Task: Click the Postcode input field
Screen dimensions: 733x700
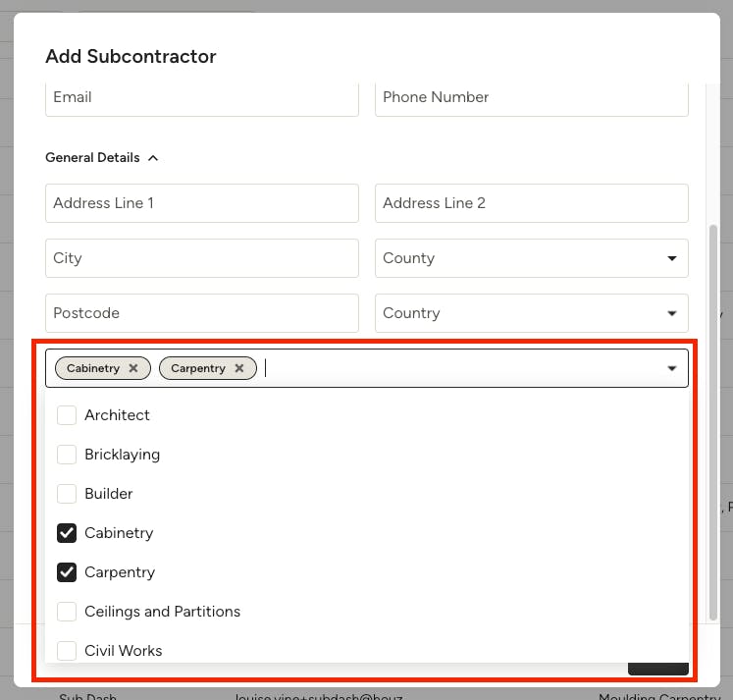Action: point(202,313)
